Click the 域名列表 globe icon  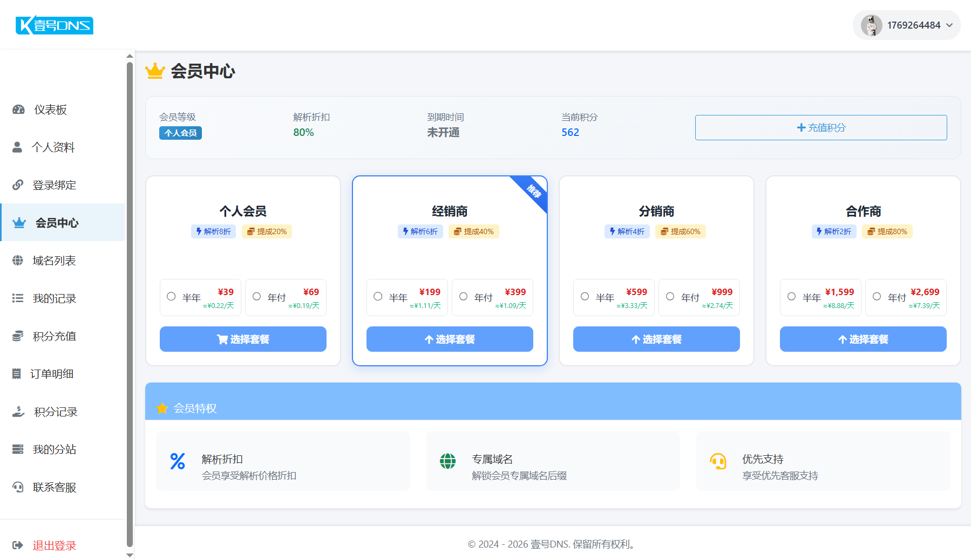point(18,261)
